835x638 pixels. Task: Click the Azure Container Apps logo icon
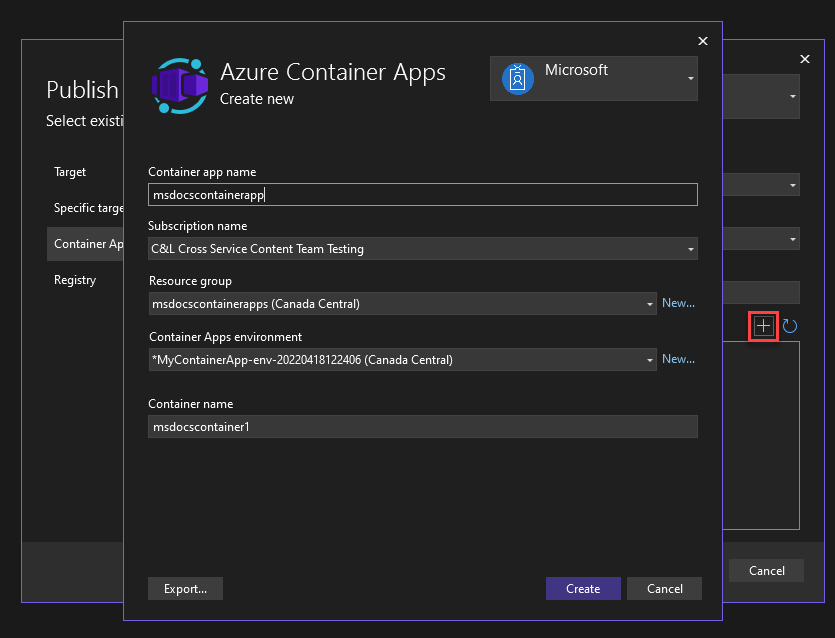pyautogui.click(x=178, y=86)
